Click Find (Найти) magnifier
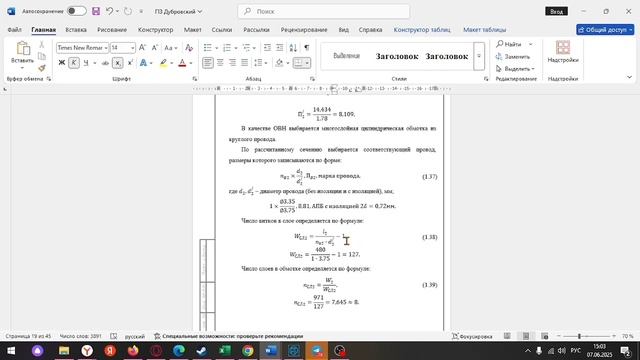Screen dimensions: 640x360 click(509, 44)
